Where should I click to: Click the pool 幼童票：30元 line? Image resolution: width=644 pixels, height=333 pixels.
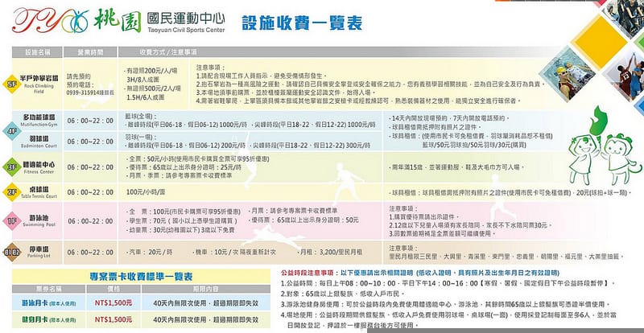(180, 230)
